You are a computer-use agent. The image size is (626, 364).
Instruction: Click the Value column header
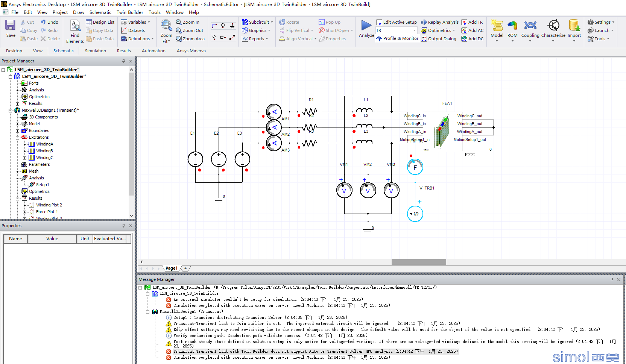52,239
